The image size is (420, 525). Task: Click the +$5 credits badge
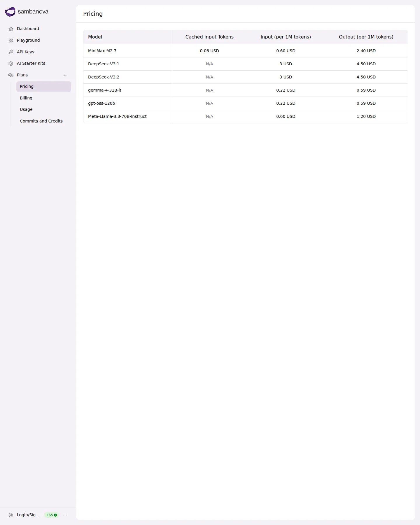point(51,515)
